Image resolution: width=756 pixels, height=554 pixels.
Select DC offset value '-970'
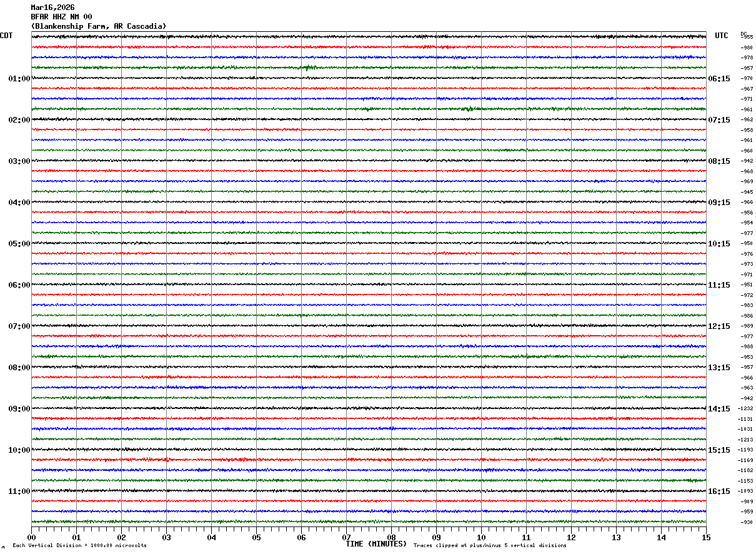pos(747,78)
